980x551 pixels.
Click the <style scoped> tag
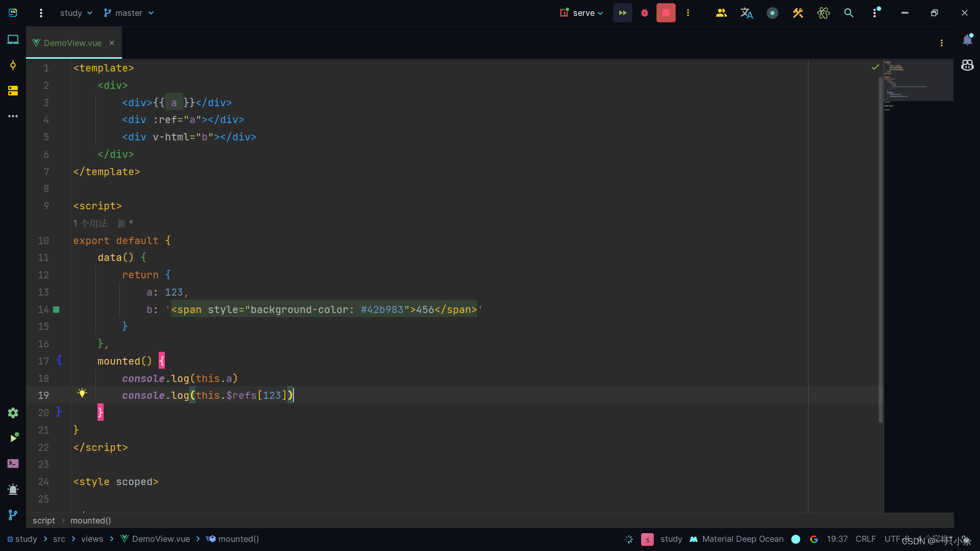click(x=116, y=482)
